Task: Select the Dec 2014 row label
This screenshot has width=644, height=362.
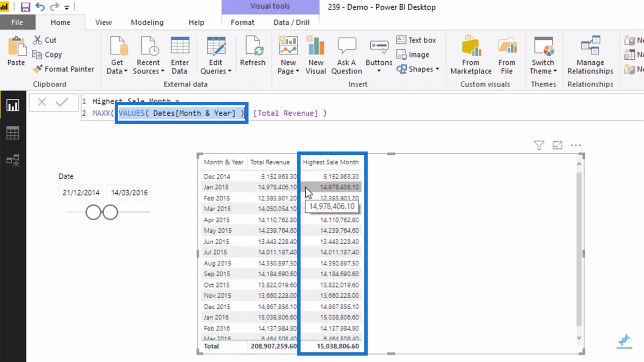Action: (x=217, y=176)
